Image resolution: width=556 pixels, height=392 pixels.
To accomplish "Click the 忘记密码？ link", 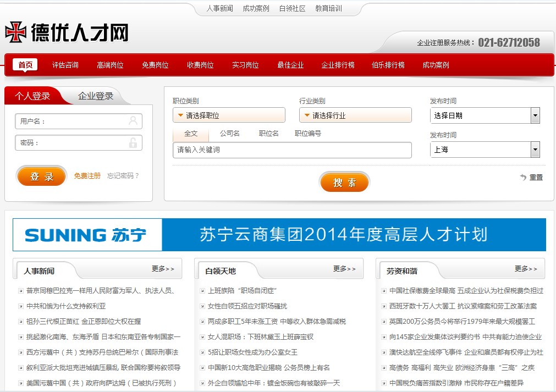I will [x=123, y=176].
